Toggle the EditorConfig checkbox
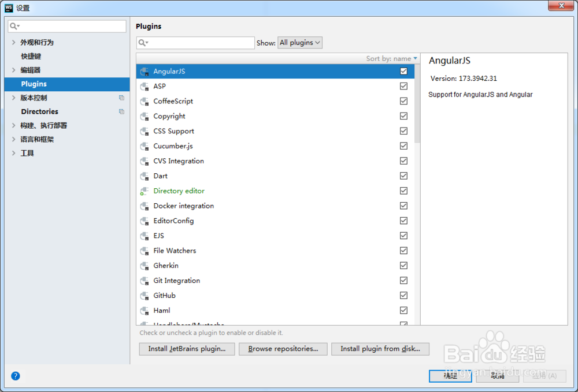The height and width of the screenshot is (392, 578). (403, 221)
